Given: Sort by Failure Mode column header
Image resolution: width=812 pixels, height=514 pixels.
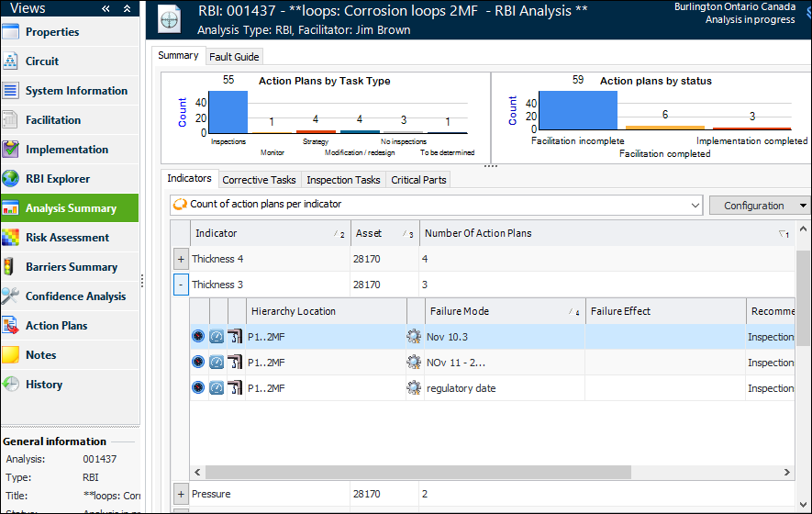Looking at the screenshot, I should (x=495, y=311).
